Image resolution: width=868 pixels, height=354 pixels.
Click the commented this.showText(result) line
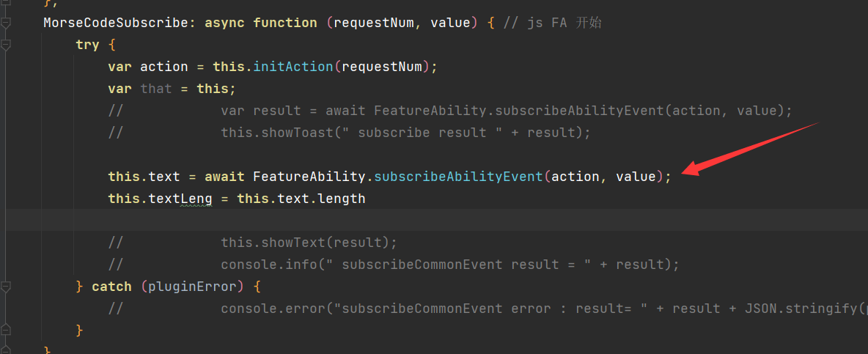[x=253, y=243]
